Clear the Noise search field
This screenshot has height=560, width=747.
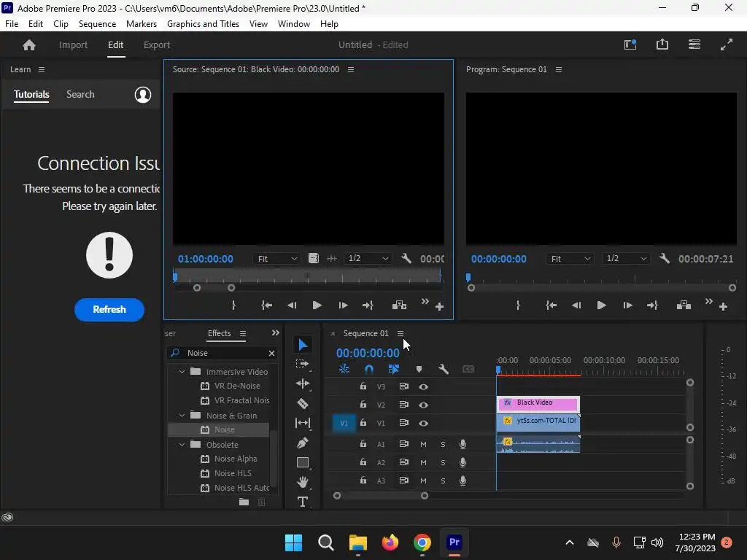pos(271,353)
